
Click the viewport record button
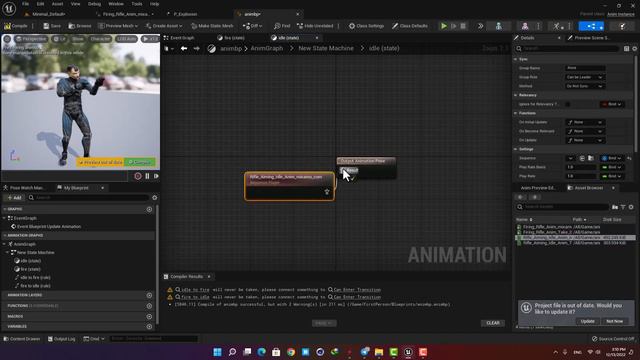point(138,176)
